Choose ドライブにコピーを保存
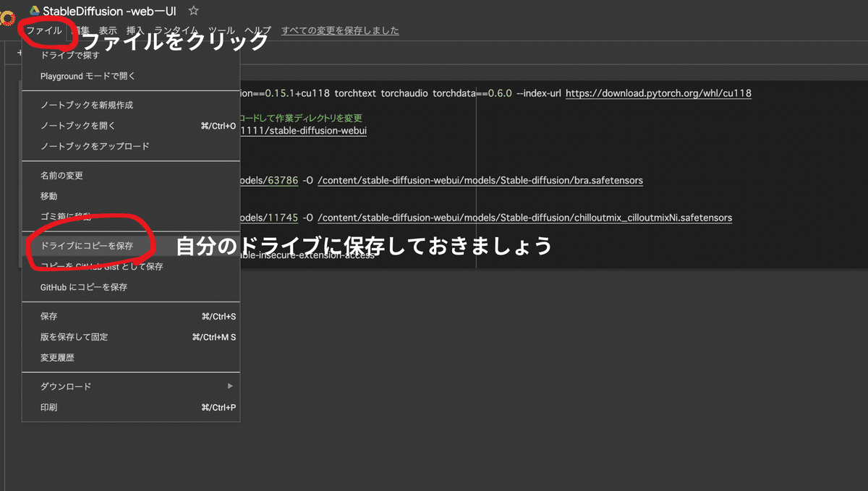Viewport: 868px width, 491px height. (130, 246)
